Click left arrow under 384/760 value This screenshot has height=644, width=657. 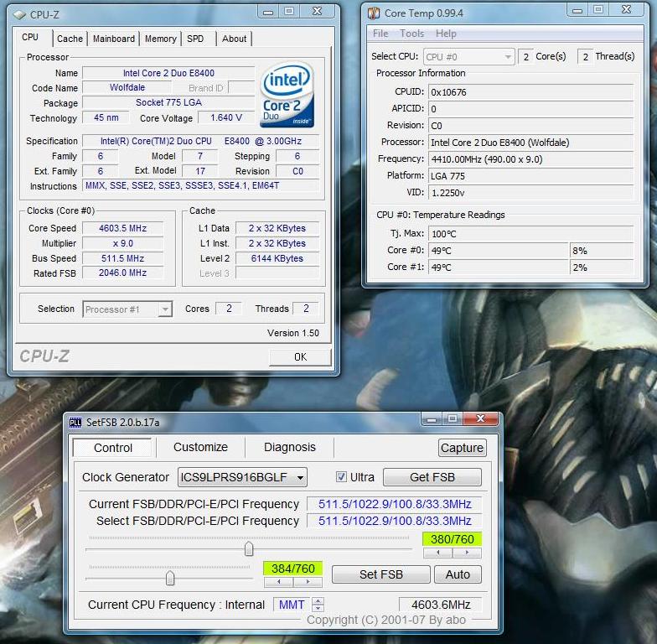tap(278, 582)
